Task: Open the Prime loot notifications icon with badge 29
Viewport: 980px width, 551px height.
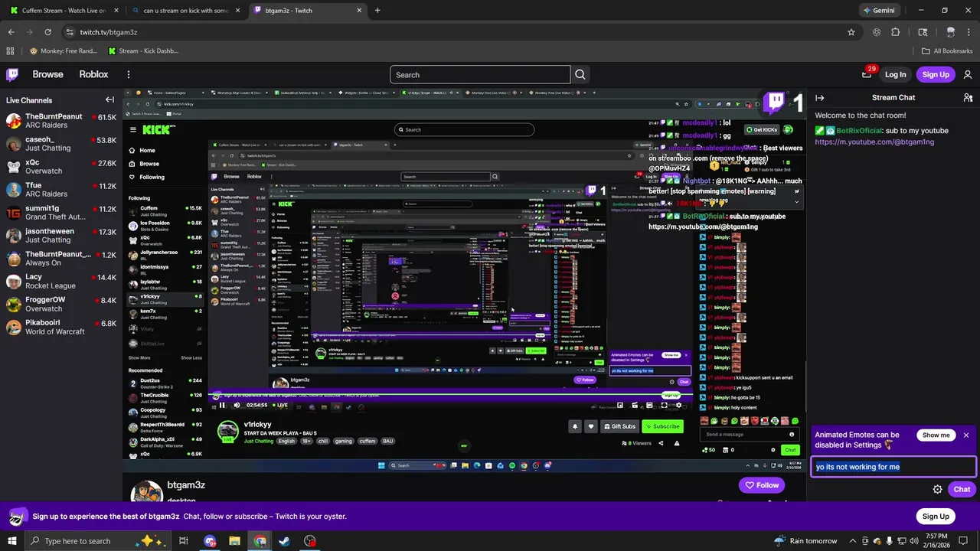Action: pyautogui.click(x=867, y=74)
